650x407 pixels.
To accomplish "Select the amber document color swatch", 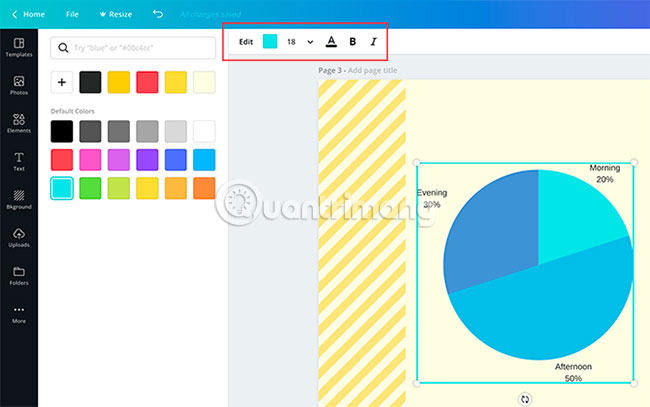I will [119, 82].
